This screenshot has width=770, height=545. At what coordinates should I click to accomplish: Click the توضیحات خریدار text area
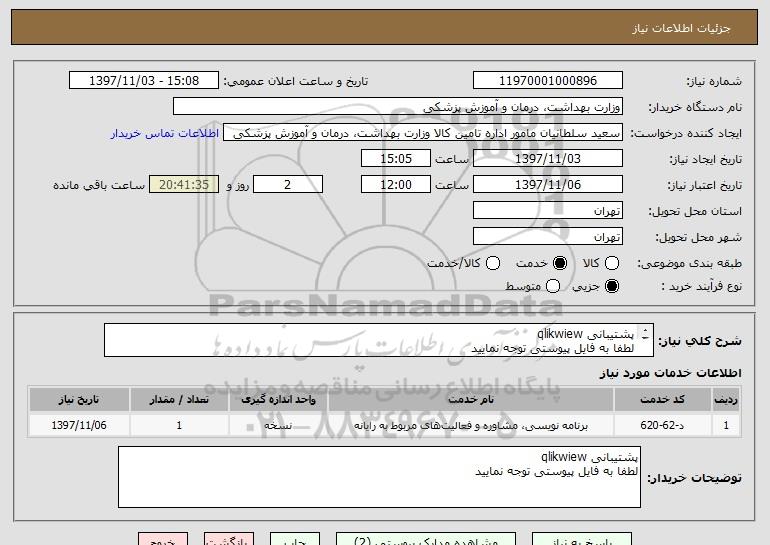pyautogui.click(x=379, y=477)
